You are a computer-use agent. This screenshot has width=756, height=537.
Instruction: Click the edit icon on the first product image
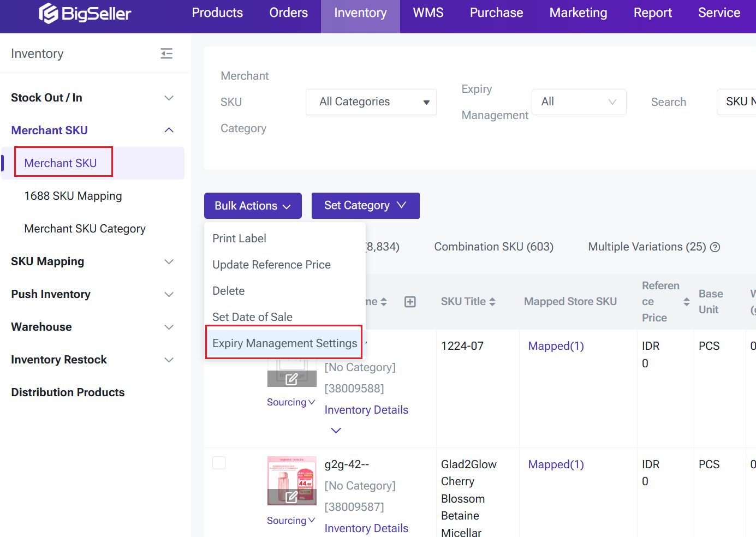pyautogui.click(x=291, y=379)
